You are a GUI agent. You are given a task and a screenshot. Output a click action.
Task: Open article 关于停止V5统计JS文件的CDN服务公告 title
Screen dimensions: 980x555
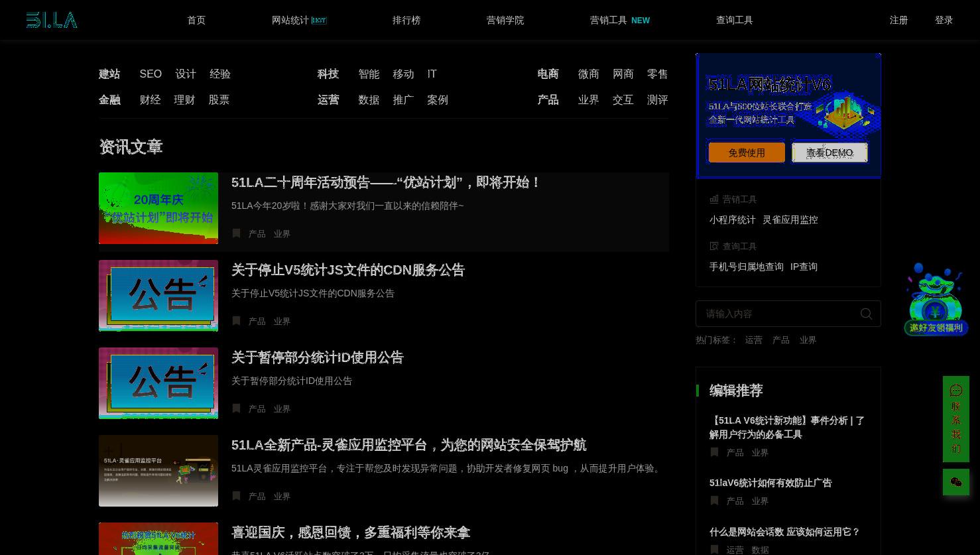point(348,270)
